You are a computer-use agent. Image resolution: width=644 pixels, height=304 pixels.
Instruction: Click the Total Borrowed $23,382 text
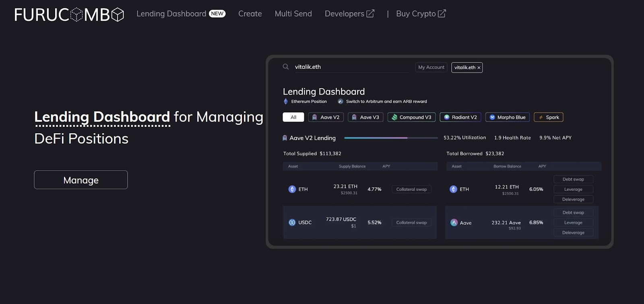point(475,153)
